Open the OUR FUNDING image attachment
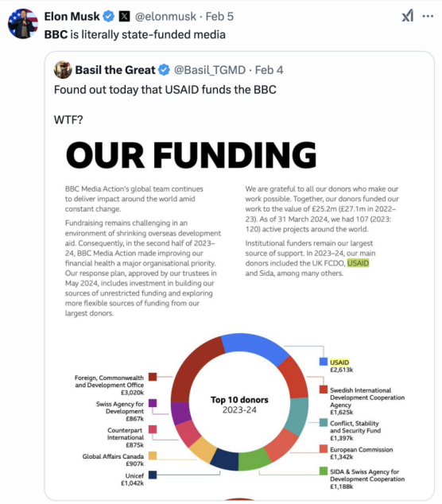The height and width of the screenshot is (504, 442). [239, 320]
